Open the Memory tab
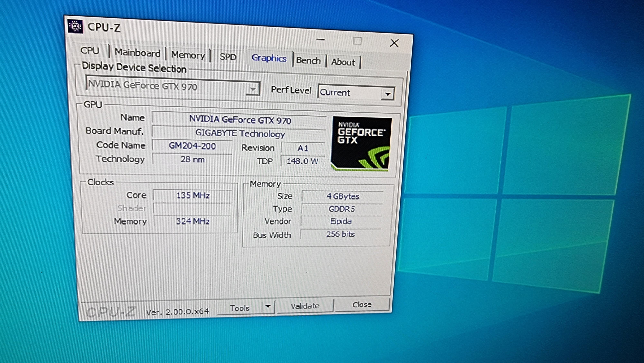This screenshot has width=644, height=363. coord(188,55)
